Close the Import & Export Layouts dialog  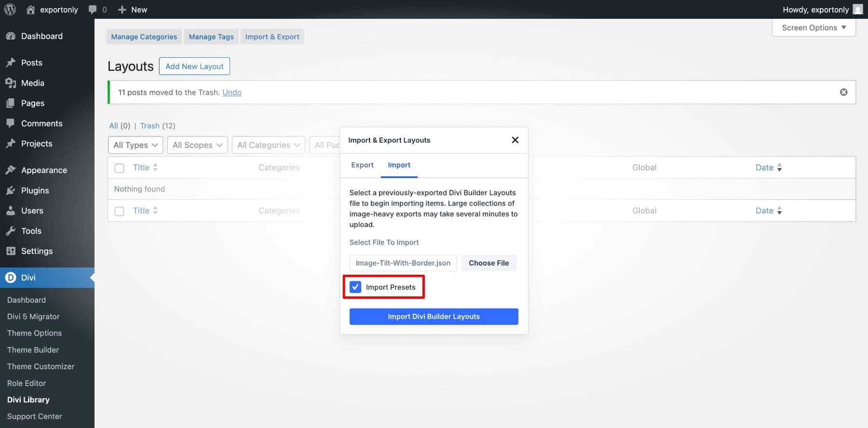515,140
